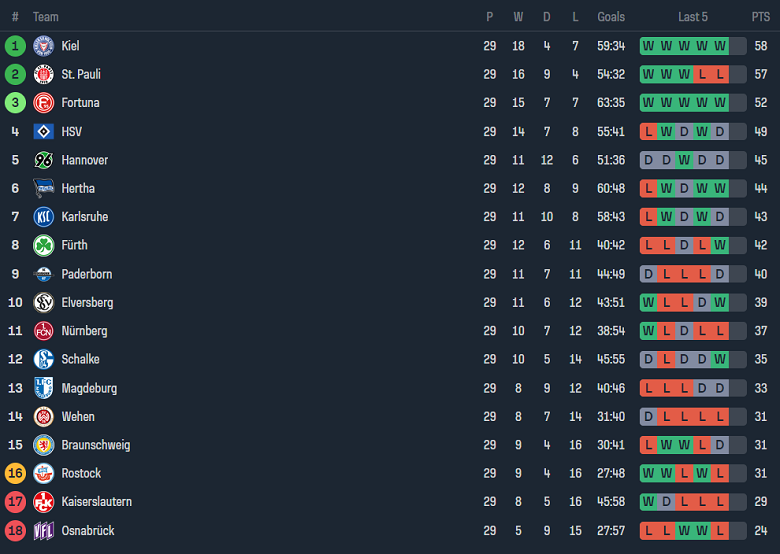Click the Kaiserslautern red crest
This screenshot has width=780, height=554.
pos(43,502)
